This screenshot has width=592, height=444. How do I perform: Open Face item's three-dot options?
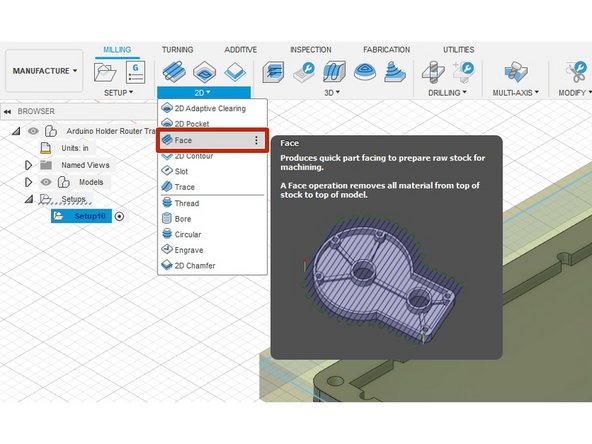click(256, 140)
